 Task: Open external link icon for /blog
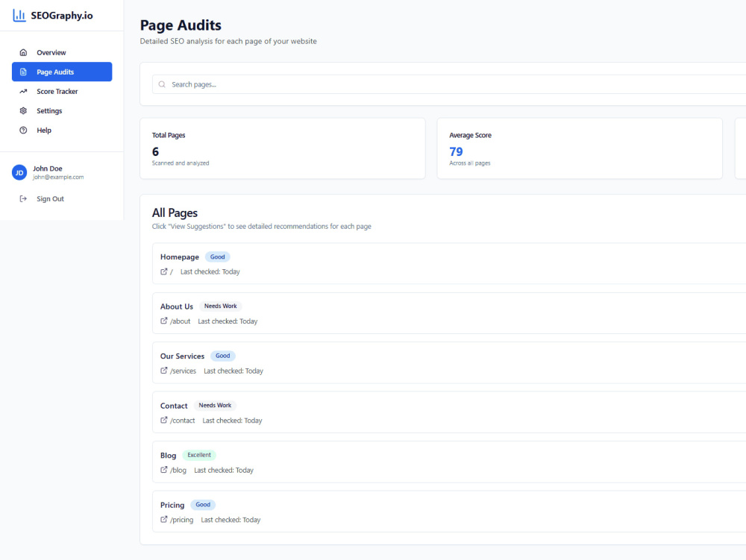(163, 470)
